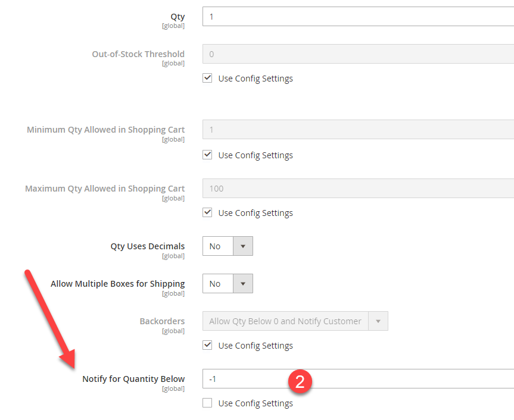This screenshot has width=514, height=420.
Task: Click into the Qty input field
Action: [x=357, y=17]
